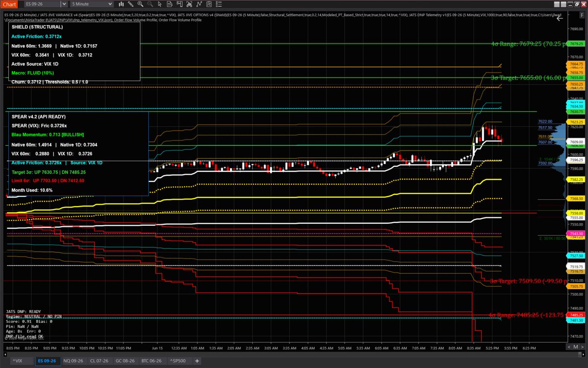Image resolution: width=588 pixels, height=368 pixels.
Task: Click the "Active Friction: 0.3712x" text
Action: (x=37, y=36)
